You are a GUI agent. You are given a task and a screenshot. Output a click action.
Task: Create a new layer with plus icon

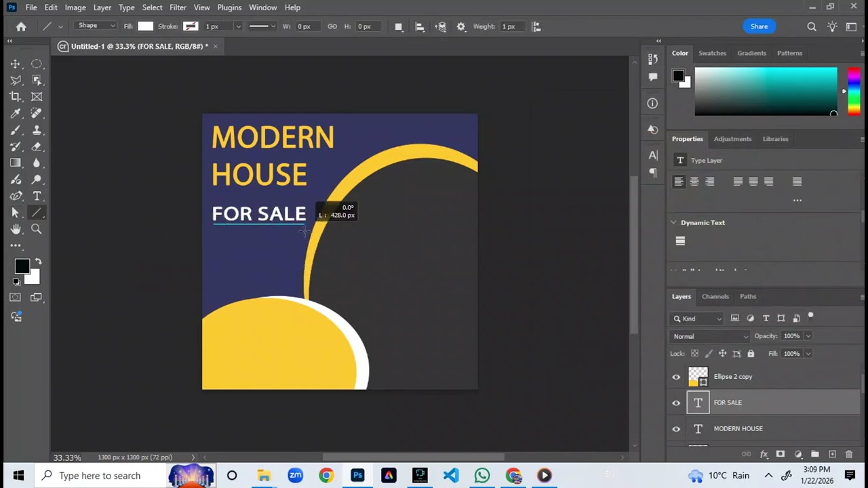click(832, 454)
